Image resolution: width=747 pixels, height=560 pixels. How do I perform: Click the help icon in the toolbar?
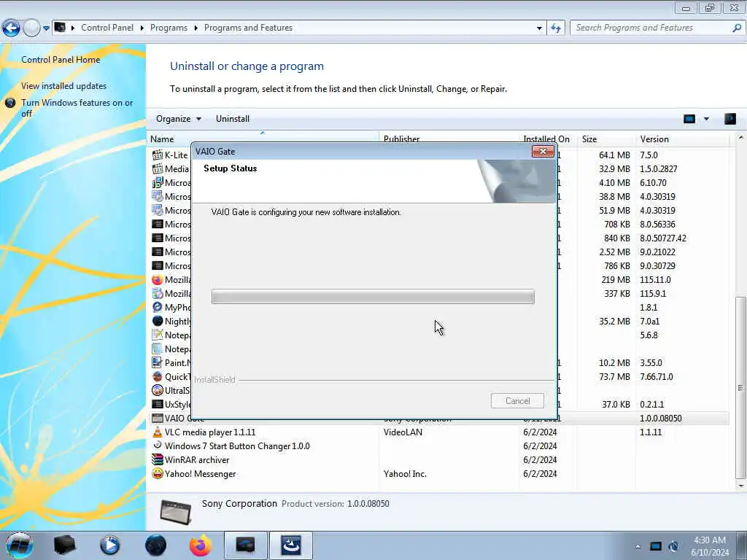pos(729,119)
